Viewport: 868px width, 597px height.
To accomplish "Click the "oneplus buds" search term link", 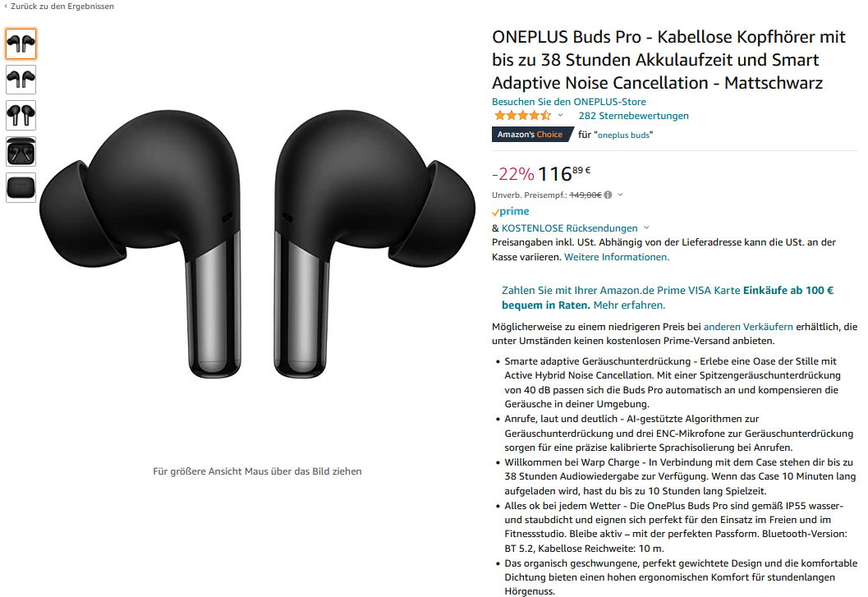I will [623, 135].
